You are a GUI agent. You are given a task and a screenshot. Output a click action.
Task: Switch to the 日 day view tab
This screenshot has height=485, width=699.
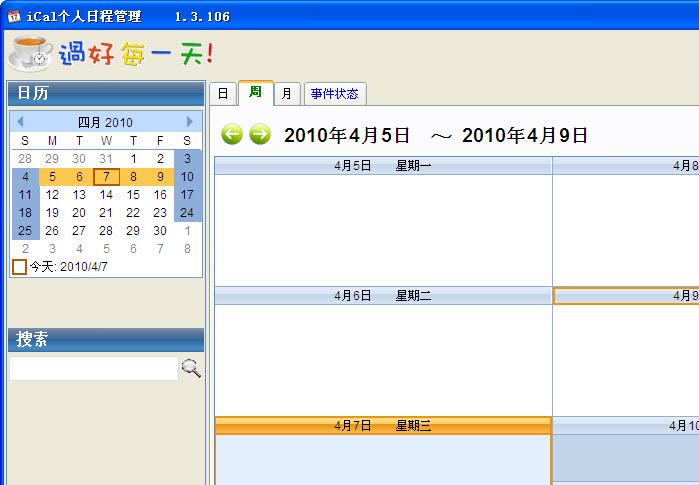tap(223, 94)
